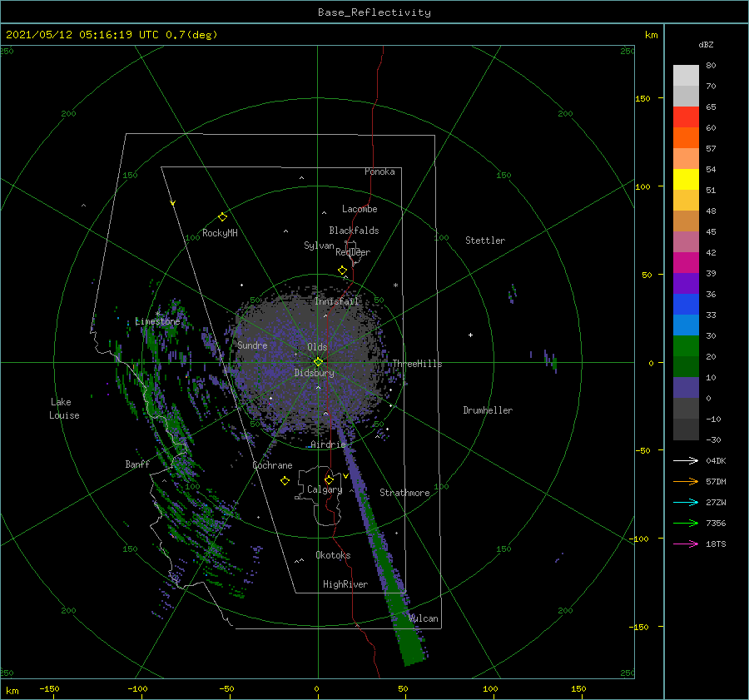The width and height of the screenshot is (749, 700).
Task: Click the Blackfalds town label
Action: pyautogui.click(x=354, y=231)
